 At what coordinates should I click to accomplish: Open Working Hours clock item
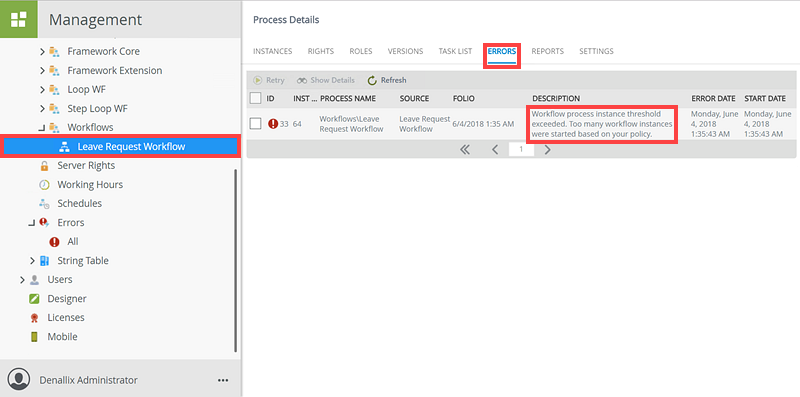pos(44,184)
